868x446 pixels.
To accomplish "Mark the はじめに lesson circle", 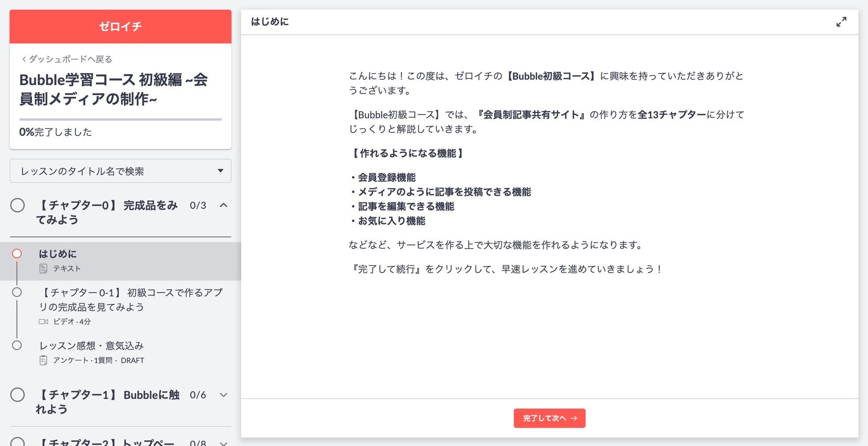I will pos(17,254).
